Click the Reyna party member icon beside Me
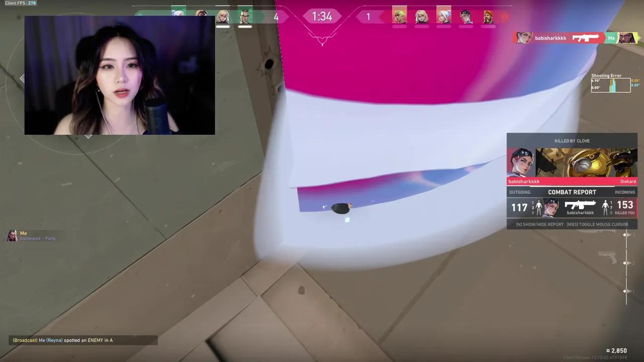This screenshot has width=644, height=362. (12, 235)
